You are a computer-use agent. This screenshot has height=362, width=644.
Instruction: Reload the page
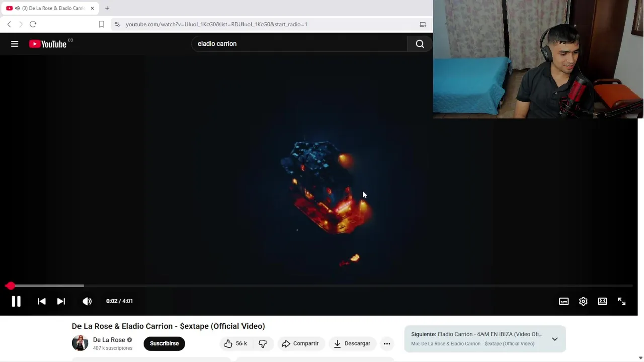coord(33,24)
